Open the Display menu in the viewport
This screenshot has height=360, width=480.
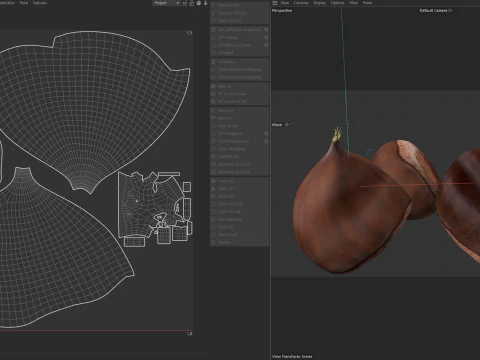320,3
